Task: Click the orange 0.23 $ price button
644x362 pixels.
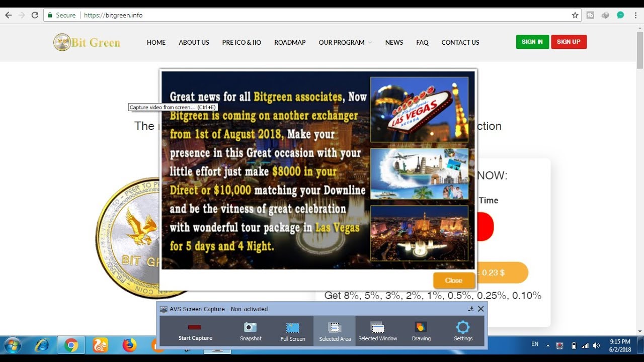Action: coord(502,273)
